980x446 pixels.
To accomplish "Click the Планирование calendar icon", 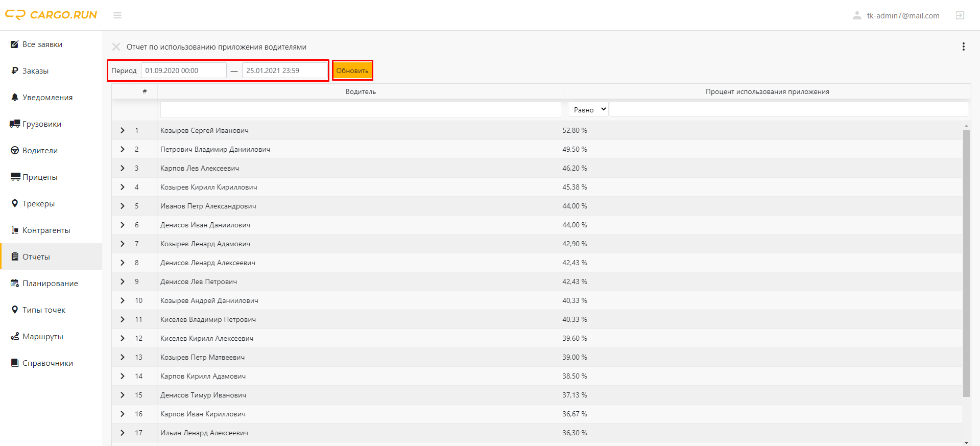I will pos(15,283).
